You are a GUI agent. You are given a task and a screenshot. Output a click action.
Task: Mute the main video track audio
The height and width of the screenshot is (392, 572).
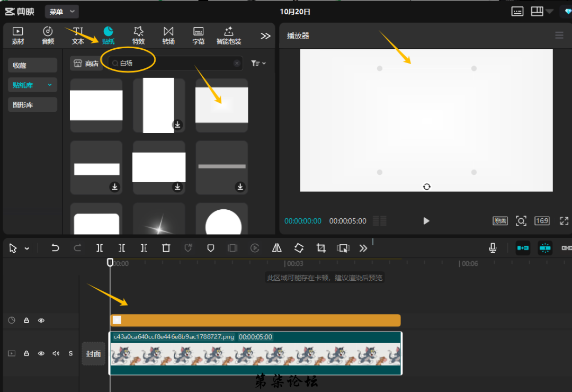pos(56,353)
